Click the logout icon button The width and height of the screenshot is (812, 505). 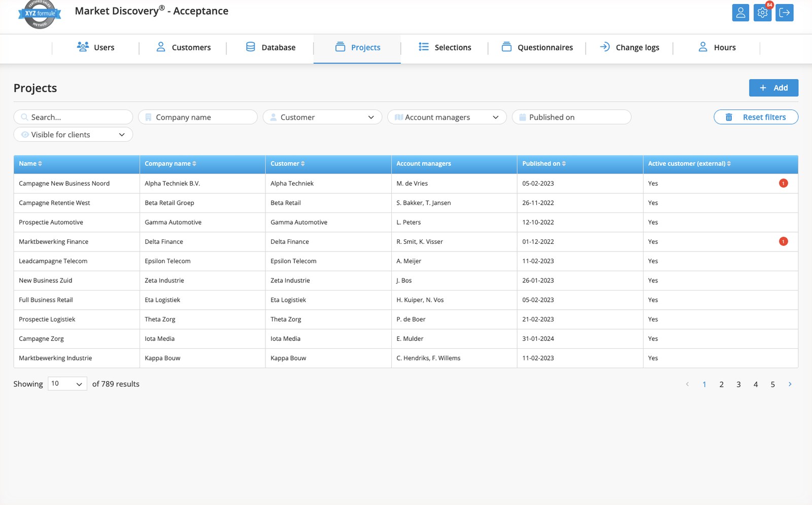pos(785,13)
